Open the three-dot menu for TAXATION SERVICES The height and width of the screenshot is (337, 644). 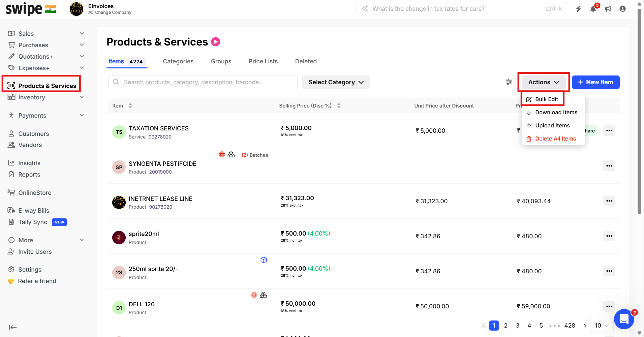[609, 131]
